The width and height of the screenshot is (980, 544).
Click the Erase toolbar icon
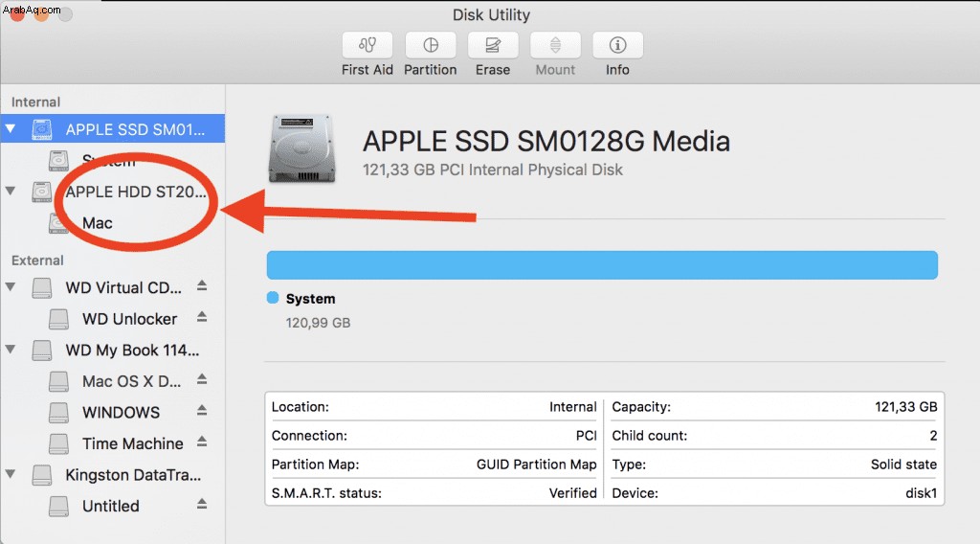pos(493,46)
